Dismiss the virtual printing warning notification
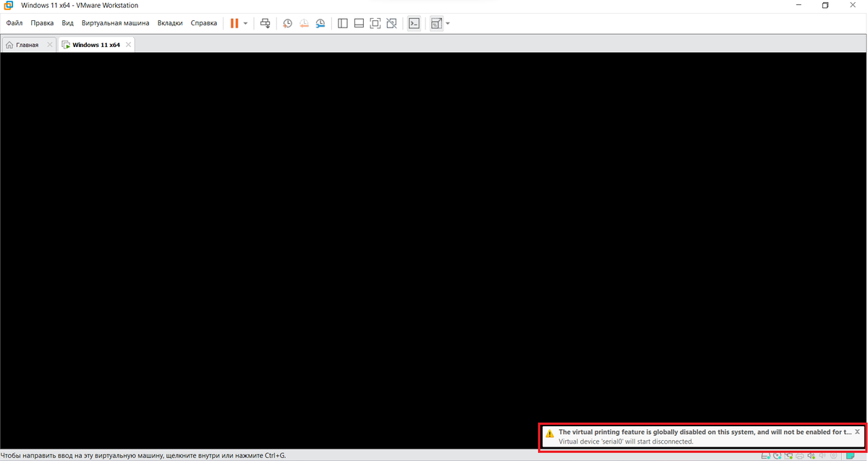The height and width of the screenshot is (461, 868). click(x=857, y=431)
